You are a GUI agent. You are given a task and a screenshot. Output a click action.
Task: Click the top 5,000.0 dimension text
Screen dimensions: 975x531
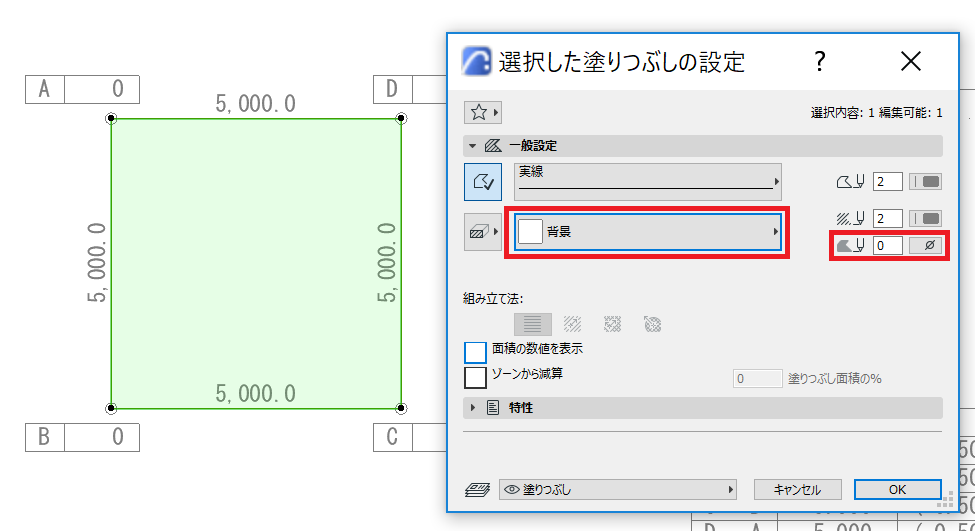256,103
